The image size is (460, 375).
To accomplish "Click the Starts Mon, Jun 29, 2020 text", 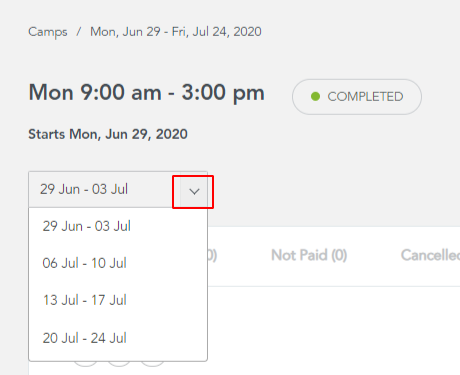I will [x=108, y=134].
